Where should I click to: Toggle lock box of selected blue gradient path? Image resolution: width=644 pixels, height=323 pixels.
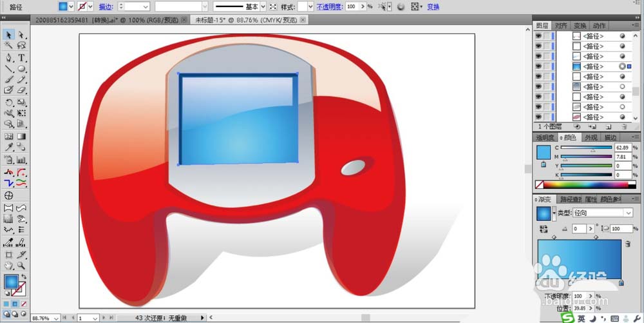(x=547, y=66)
